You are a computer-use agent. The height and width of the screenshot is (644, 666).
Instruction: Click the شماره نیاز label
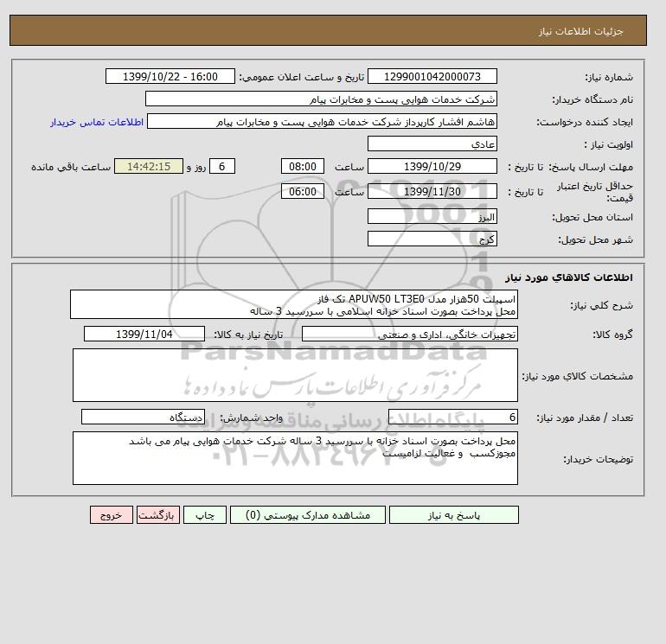click(x=609, y=77)
